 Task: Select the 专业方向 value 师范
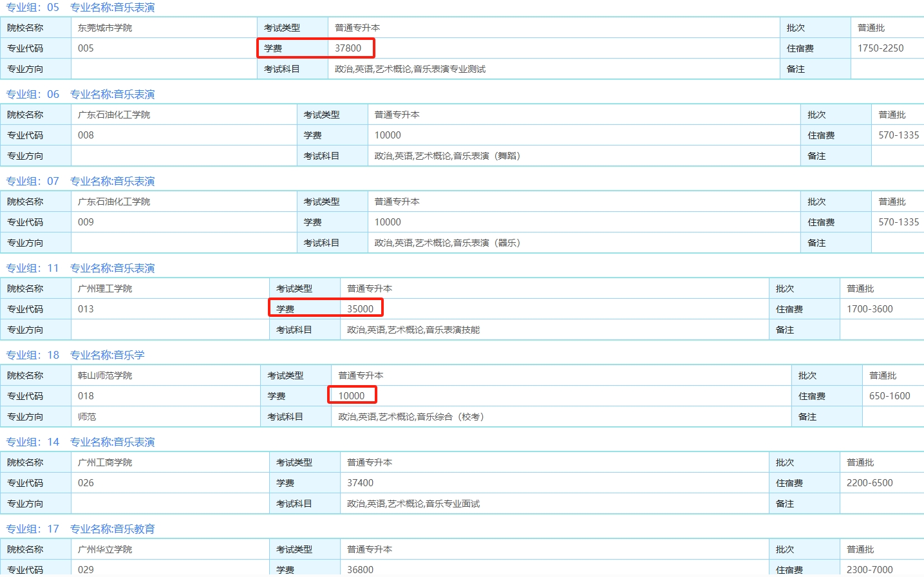(x=87, y=417)
